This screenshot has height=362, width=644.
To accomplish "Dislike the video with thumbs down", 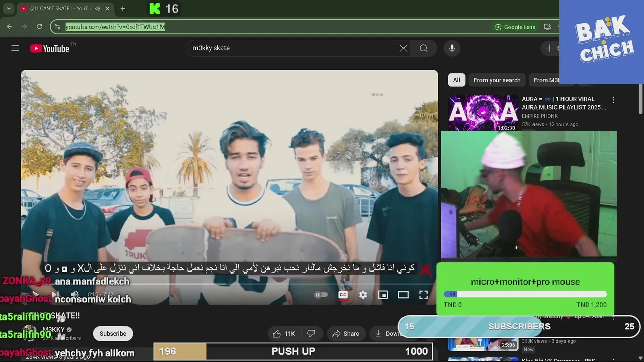I will point(311,334).
